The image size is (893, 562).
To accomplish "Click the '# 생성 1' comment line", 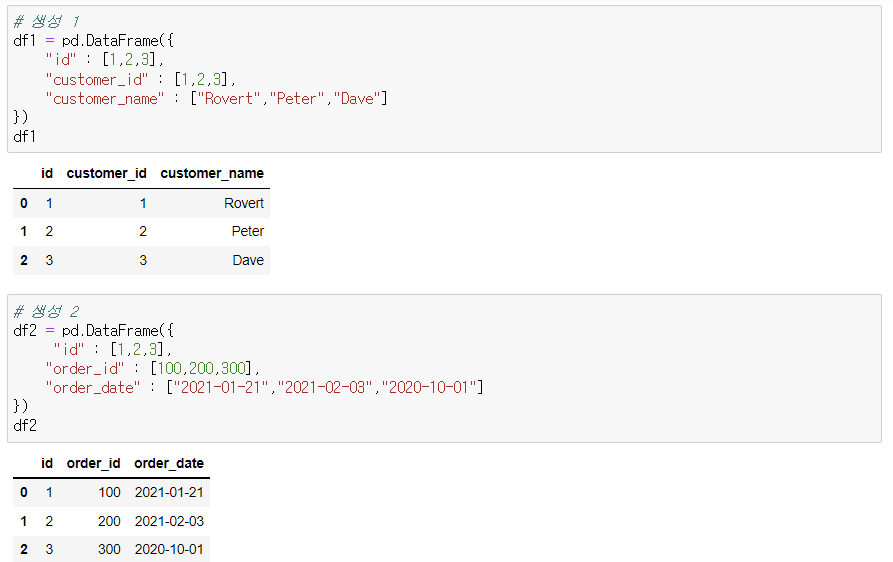I will coord(47,22).
